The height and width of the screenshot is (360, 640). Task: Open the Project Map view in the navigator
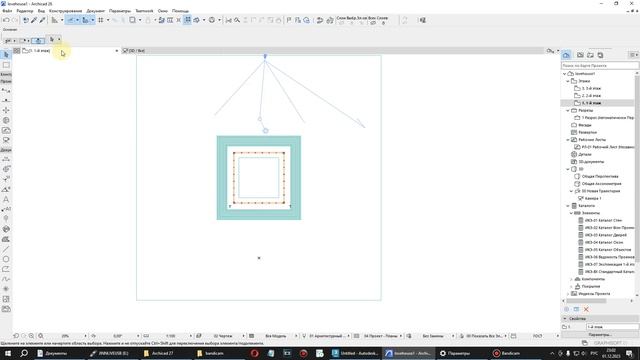click(566, 55)
